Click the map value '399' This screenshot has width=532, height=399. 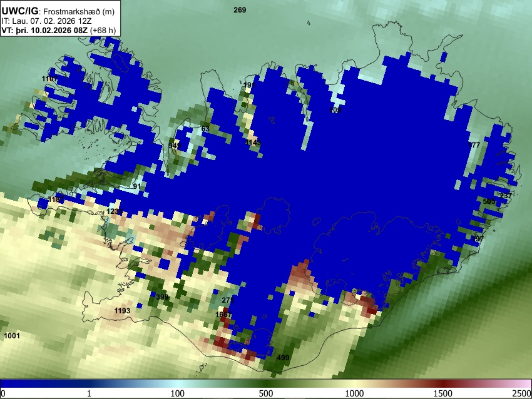pos(162,297)
